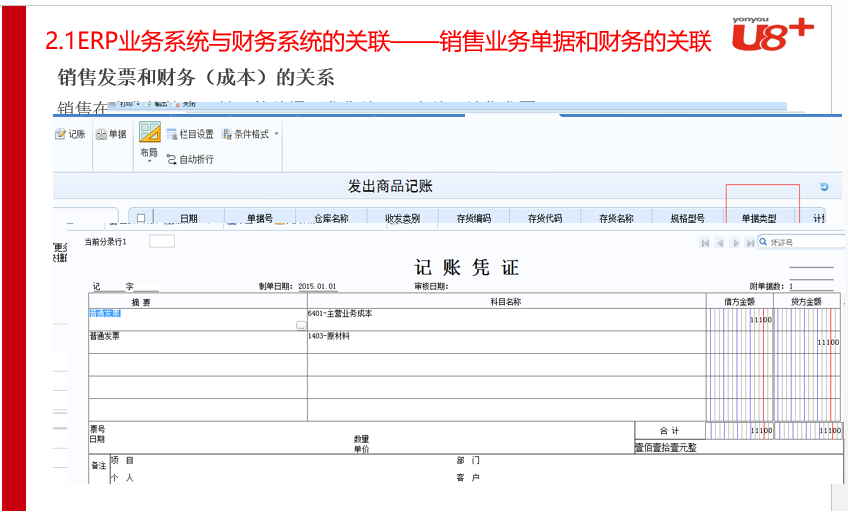Click the 当前分录行 input box

[x=161, y=241]
